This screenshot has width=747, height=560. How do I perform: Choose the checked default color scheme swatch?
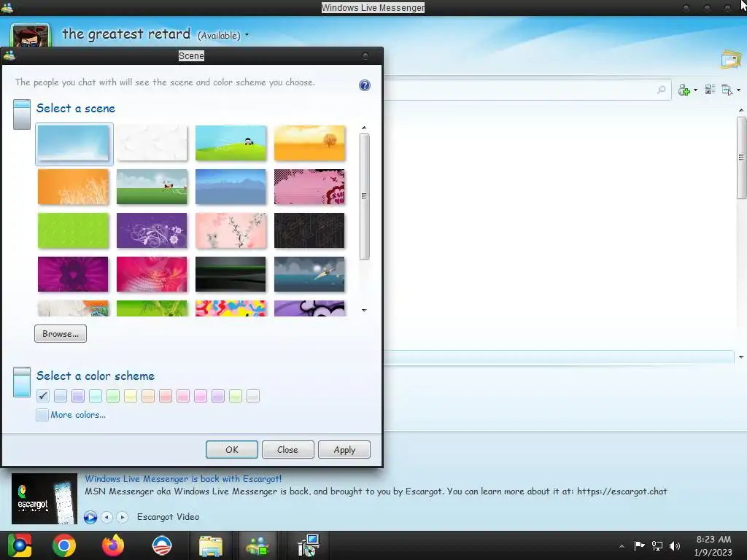43,396
